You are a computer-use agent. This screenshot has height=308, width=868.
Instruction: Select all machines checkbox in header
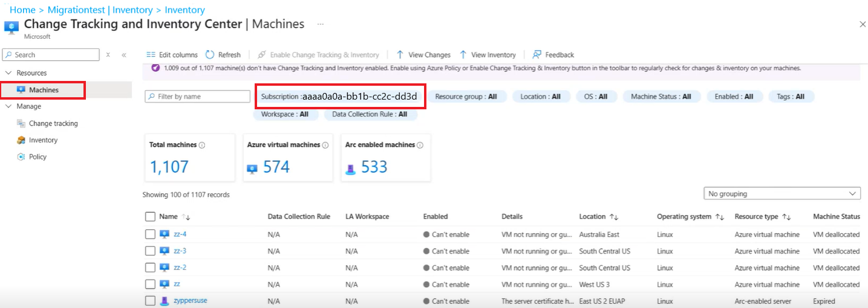[x=150, y=217]
